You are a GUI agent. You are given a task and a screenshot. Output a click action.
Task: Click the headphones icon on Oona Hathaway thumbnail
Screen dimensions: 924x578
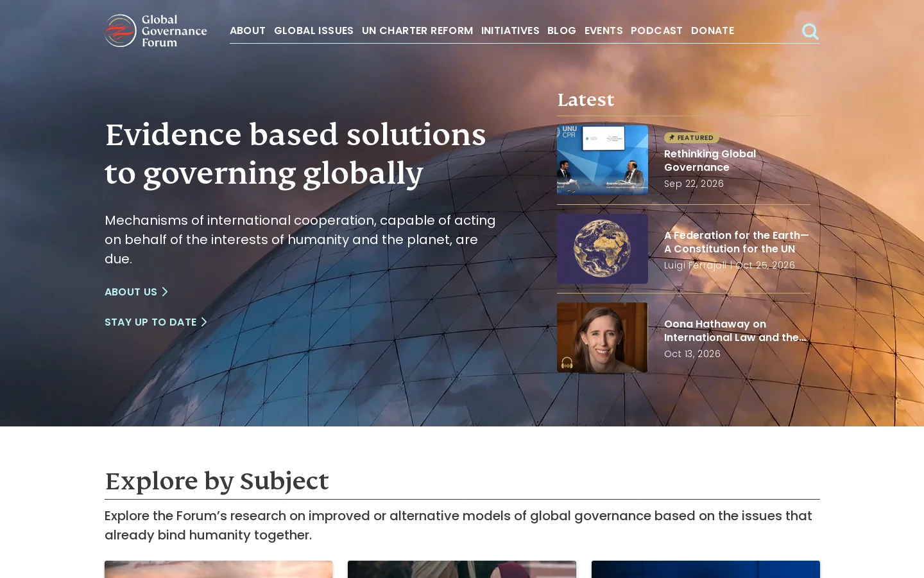[x=567, y=362]
